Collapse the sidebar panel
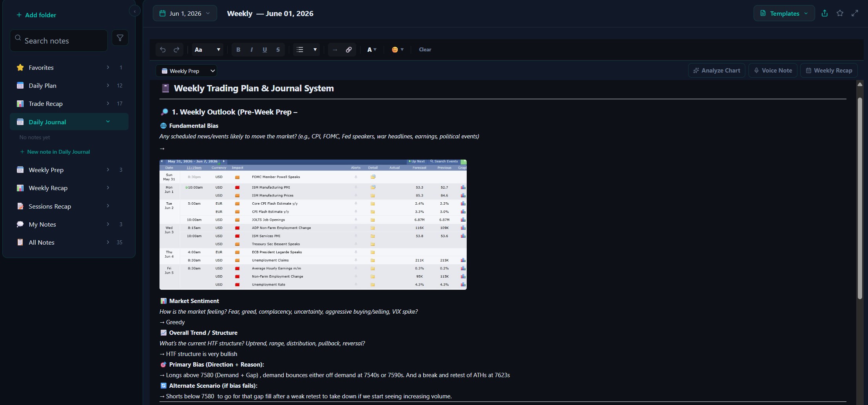Image resolution: width=868 pixels, height=405 pixels. 135,11
